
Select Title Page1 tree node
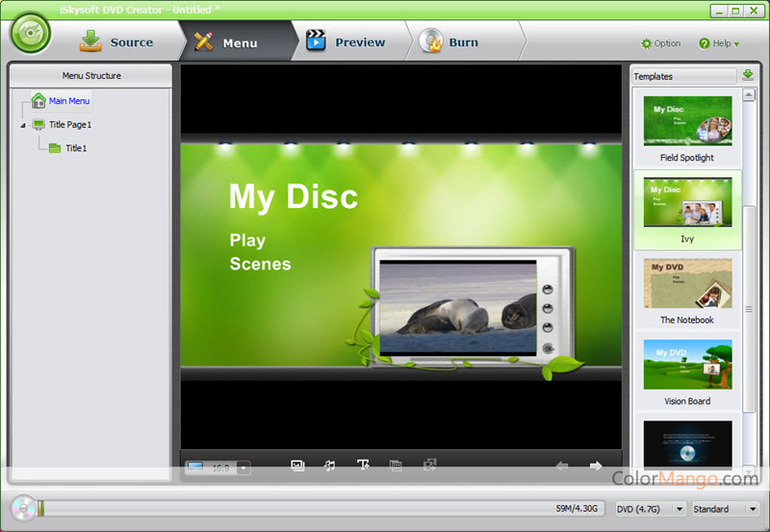70,124
